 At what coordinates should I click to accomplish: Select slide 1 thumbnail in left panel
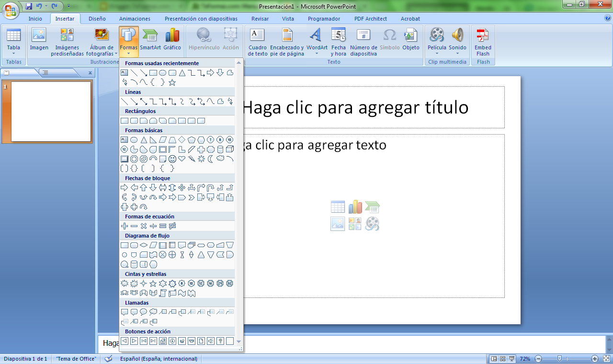pyautogui.click(x=51, y=112)
